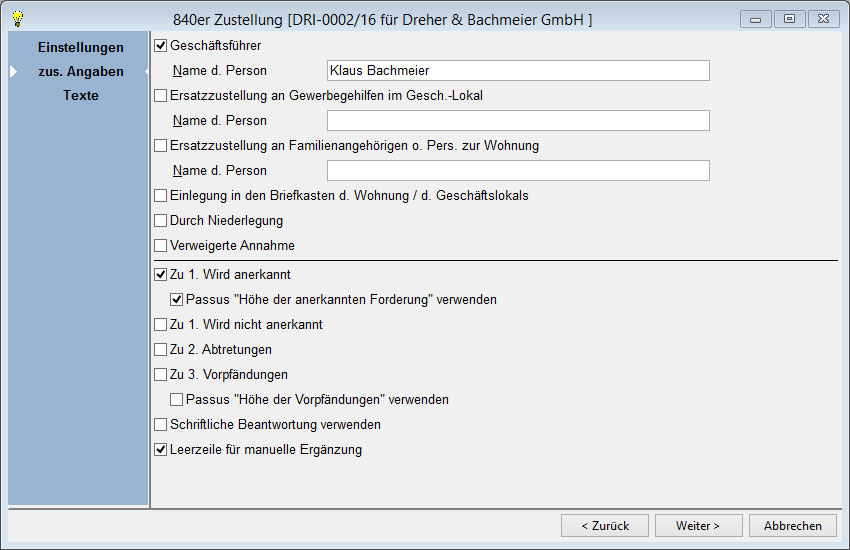Click the Geschäftsführer name field with Klaus Bachmeier
The width and height of the screenshot is (850, 550).
[517, 70]
